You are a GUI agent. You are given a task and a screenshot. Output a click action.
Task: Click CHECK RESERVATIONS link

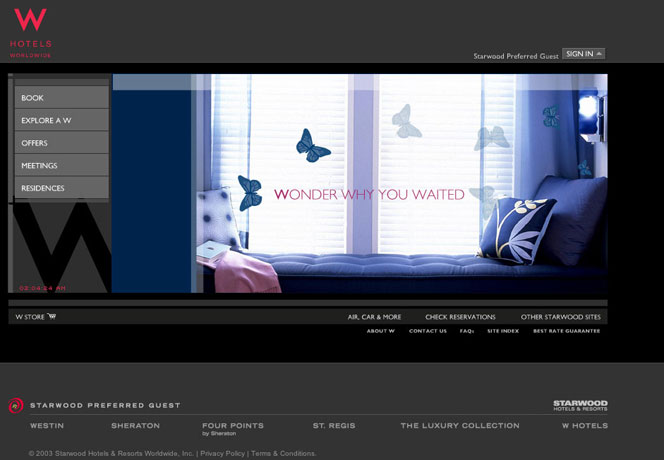click(460, 317)
